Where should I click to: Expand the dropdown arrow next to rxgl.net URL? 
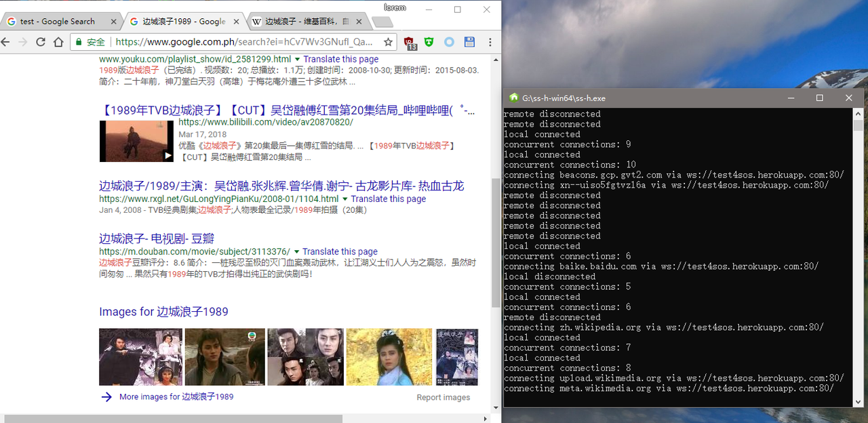click(x=344, y=199)
